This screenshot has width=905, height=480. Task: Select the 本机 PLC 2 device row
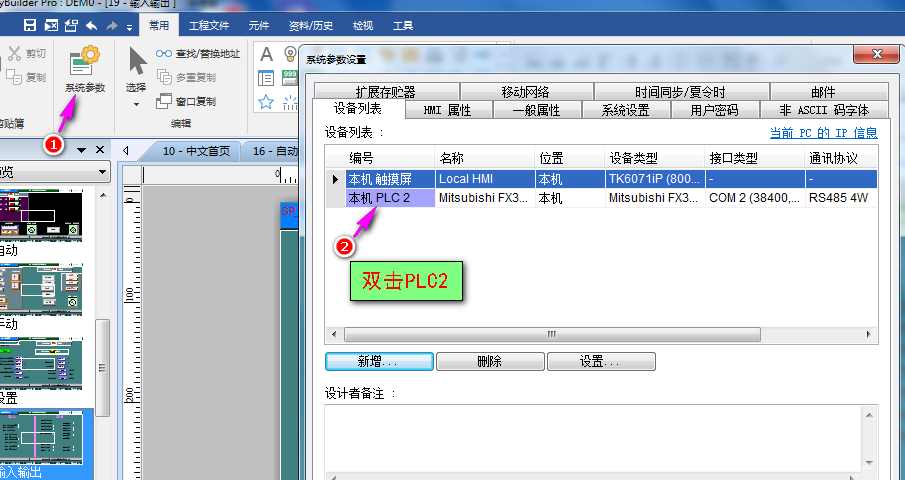click(x=390, y=198)
